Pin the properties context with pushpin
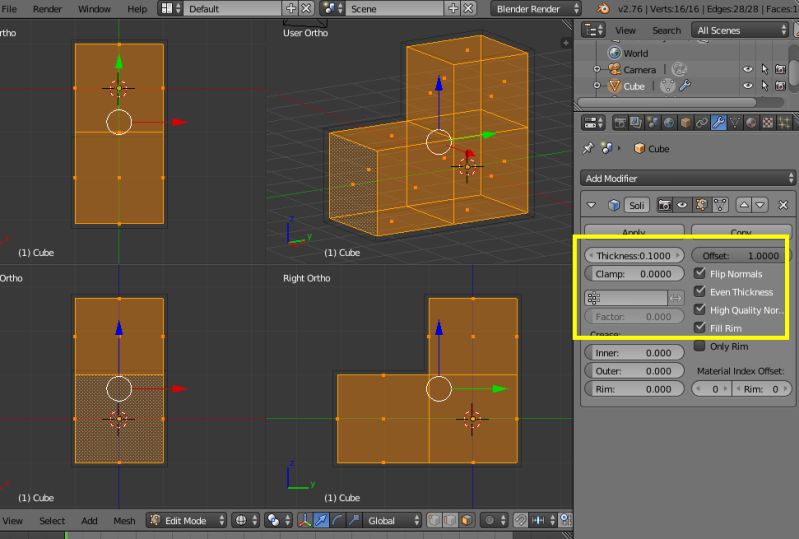This screenshot has width=799, height=539. point(588,148)
